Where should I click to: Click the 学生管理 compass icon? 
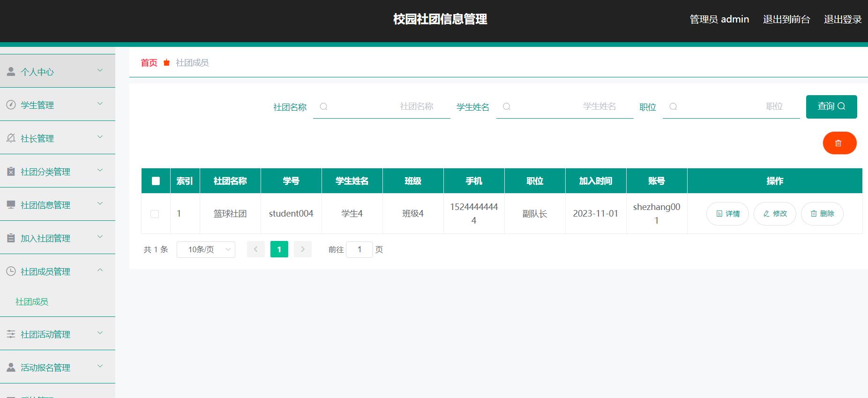(x=11, y=105)
